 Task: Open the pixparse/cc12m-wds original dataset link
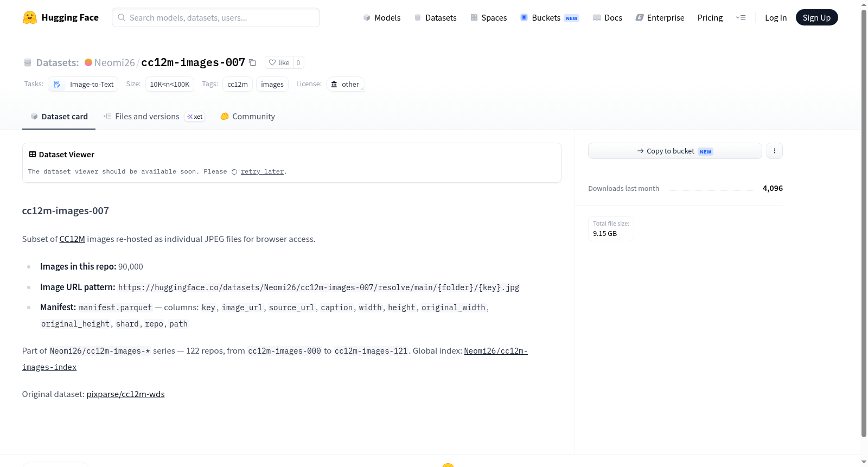pyautogui.click(x=126, y=394)
